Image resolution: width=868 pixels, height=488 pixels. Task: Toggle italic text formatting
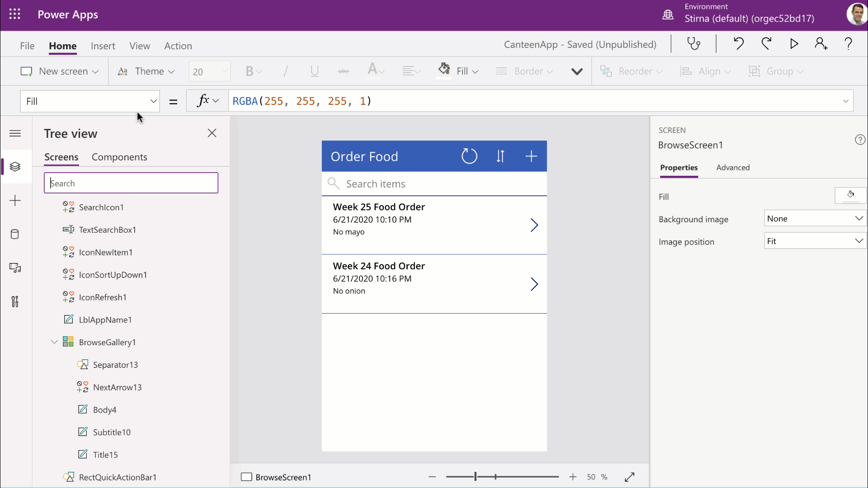[x=286, y=71]
